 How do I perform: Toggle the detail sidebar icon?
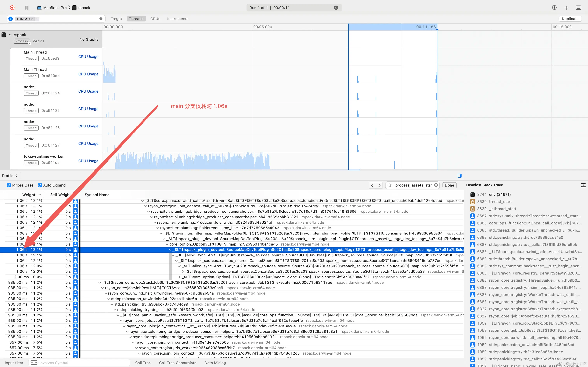[x=459, y=176]
